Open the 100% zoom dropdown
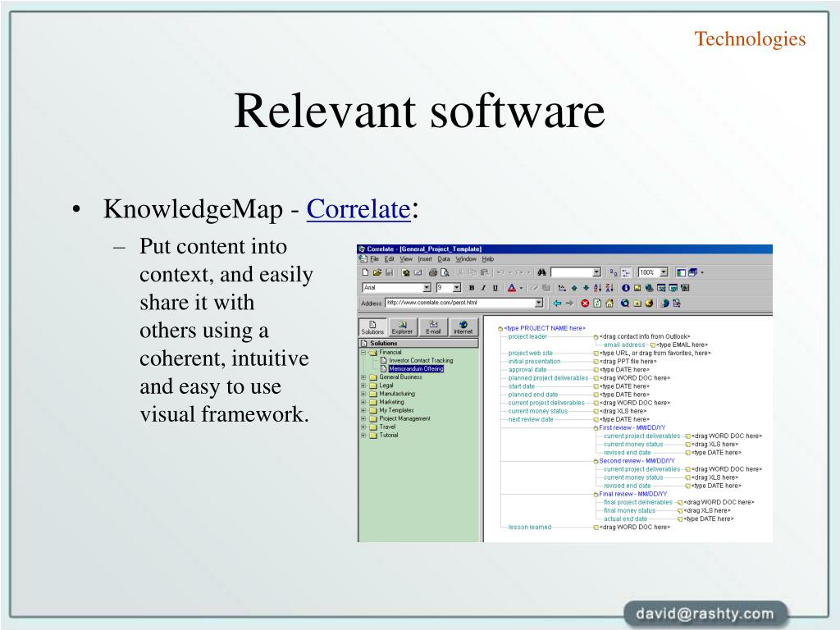840x630 pixels. [x=664, y=272]
